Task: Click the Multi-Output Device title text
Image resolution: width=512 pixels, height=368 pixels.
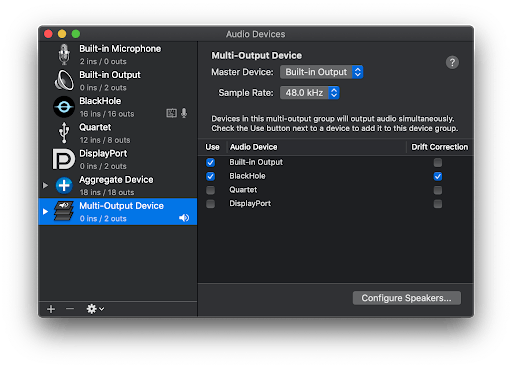Action: [x=257, y=55]
